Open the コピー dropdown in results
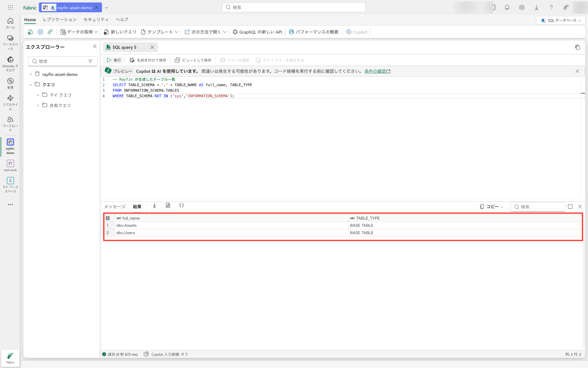 [492, 207]
